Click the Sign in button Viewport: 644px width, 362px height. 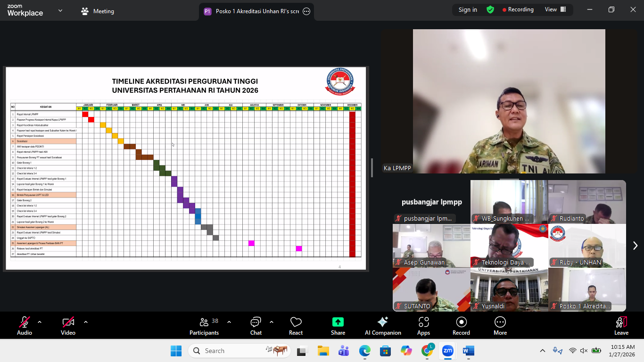coord(468,9)
